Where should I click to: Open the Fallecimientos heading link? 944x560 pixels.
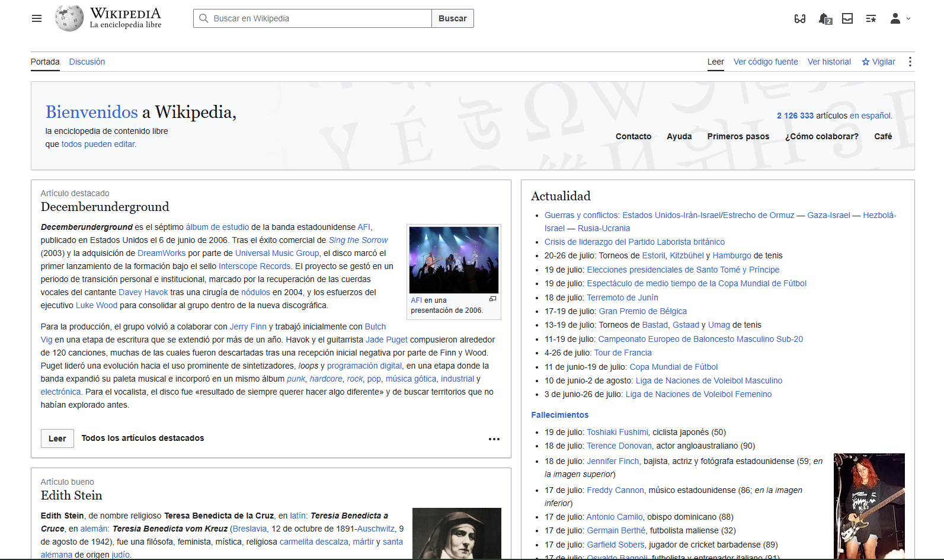click(560, 415)
